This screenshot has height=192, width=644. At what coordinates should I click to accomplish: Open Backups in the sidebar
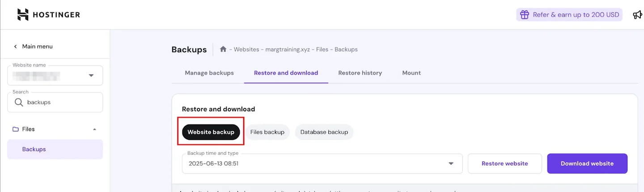coord(55,149)
